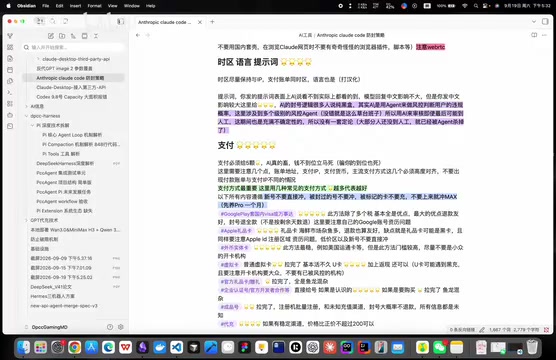The image size is (556, 360).
Task: Click the #外币实体卡 tag
Action: click(234, 248)
